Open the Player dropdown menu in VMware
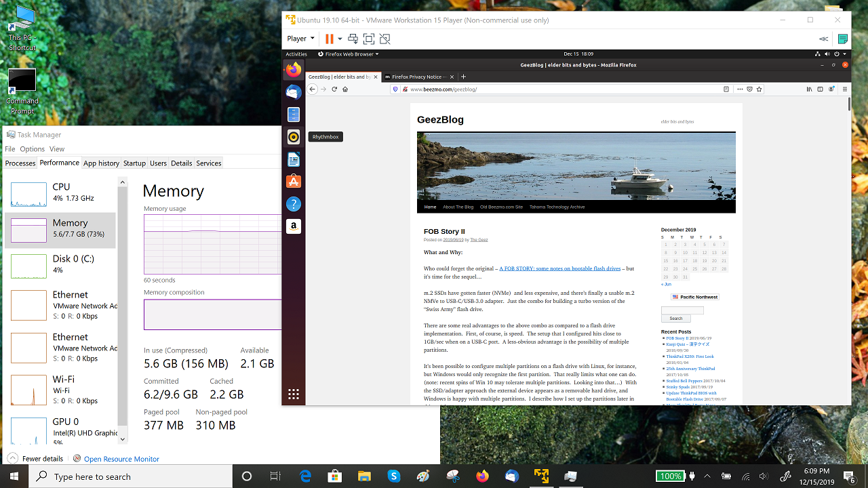This screenshot has height=488, width=868. (x=300, y=39)
